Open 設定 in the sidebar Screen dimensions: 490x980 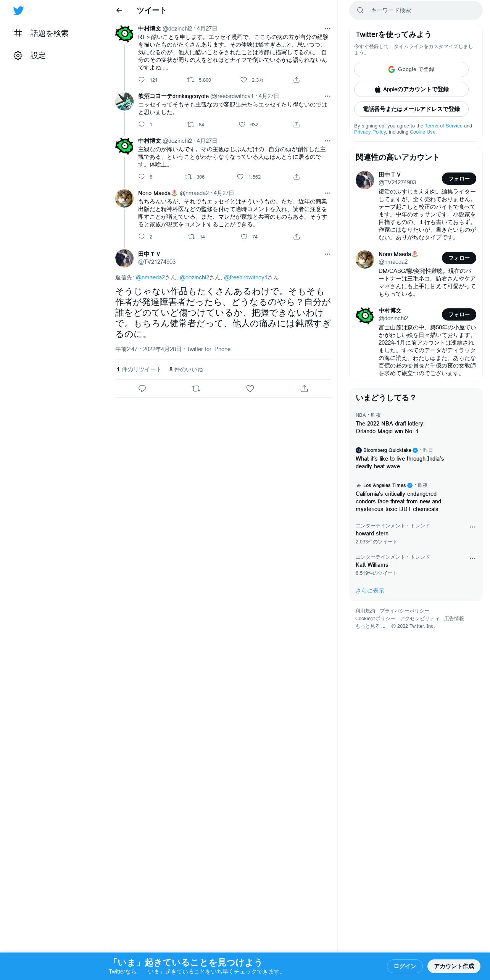[x=30, y=56]
